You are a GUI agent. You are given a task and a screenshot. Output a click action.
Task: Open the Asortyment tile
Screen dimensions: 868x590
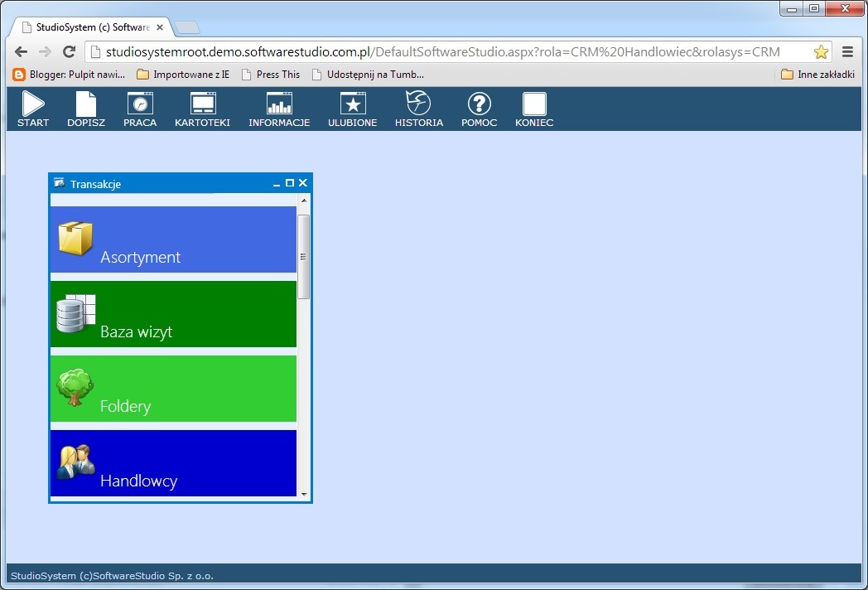pos(173,239)
